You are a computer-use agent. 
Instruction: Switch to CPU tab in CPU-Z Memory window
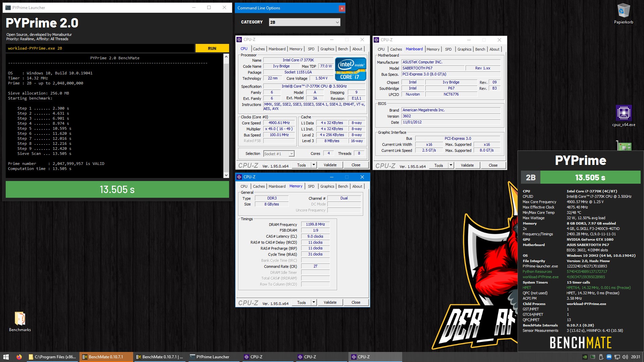(244, 186)
